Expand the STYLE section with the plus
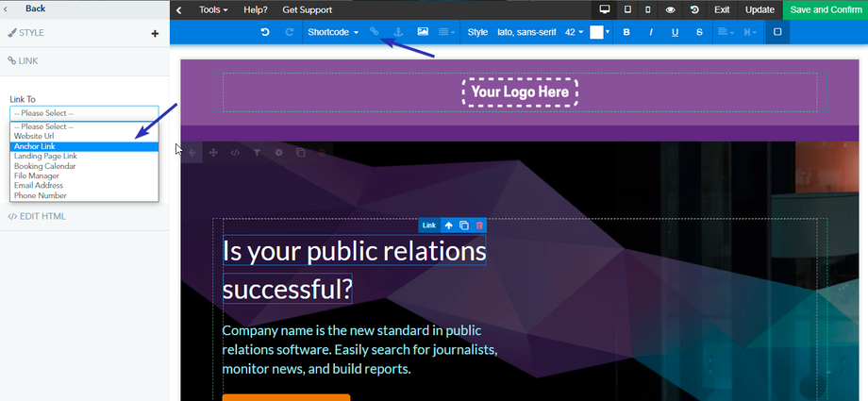The height and width of the screenshot is (401, 868). coord(155,33)
